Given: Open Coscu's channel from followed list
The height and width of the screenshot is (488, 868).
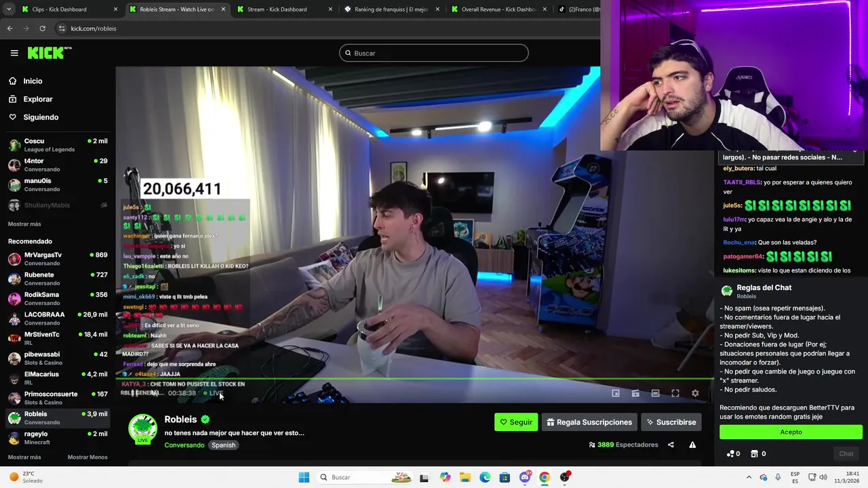Looking at the screenshot, I should 58,145.
